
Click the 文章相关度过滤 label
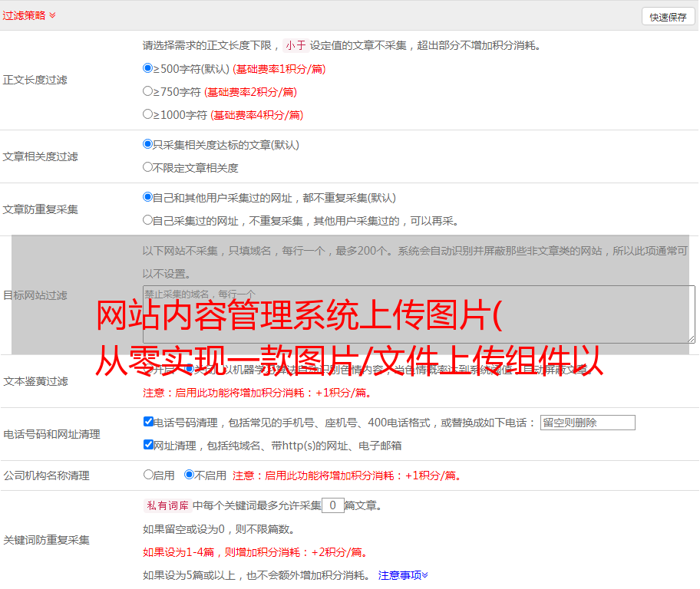(x=40, y=156)
